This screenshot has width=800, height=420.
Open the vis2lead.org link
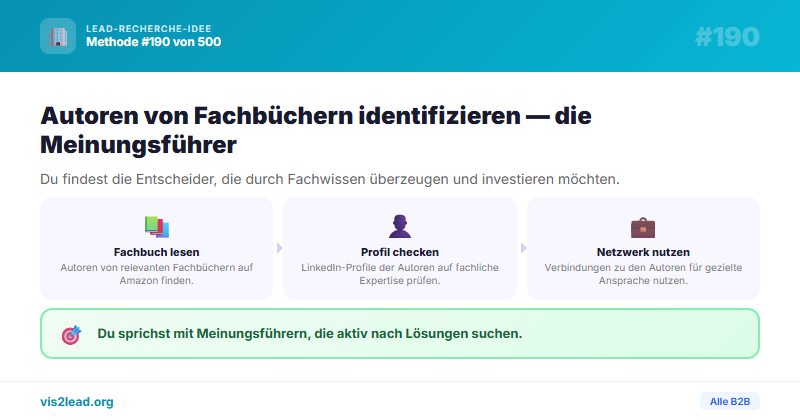tap(77, 402)
